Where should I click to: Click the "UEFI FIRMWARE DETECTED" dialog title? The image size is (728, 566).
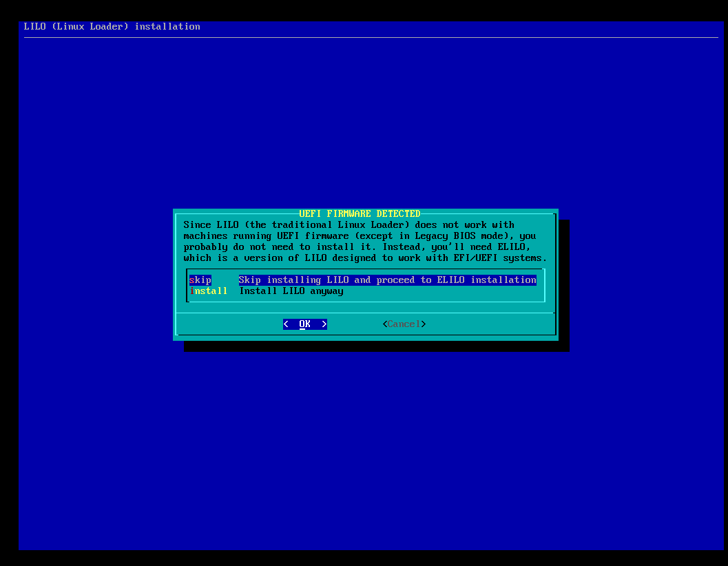360,214
